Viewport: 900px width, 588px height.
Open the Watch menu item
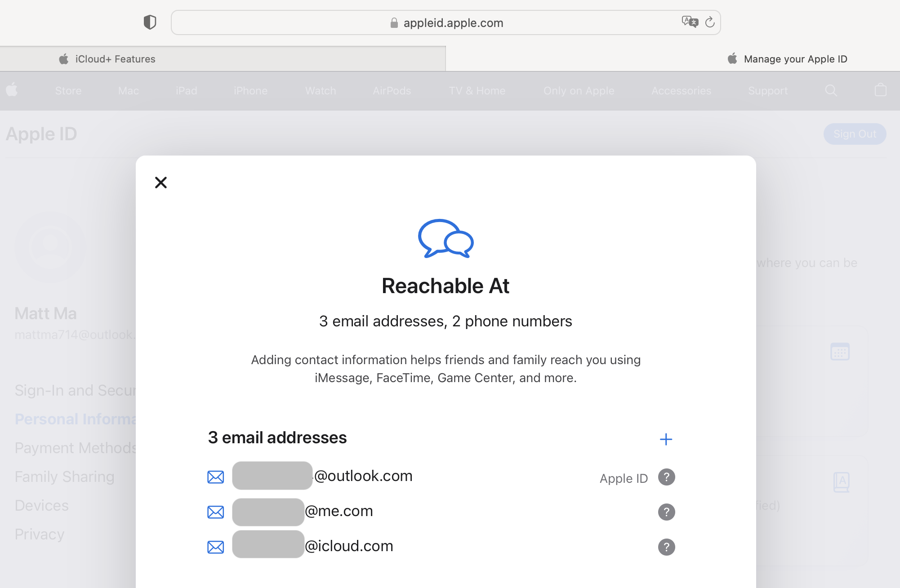[x=321, y=91]
